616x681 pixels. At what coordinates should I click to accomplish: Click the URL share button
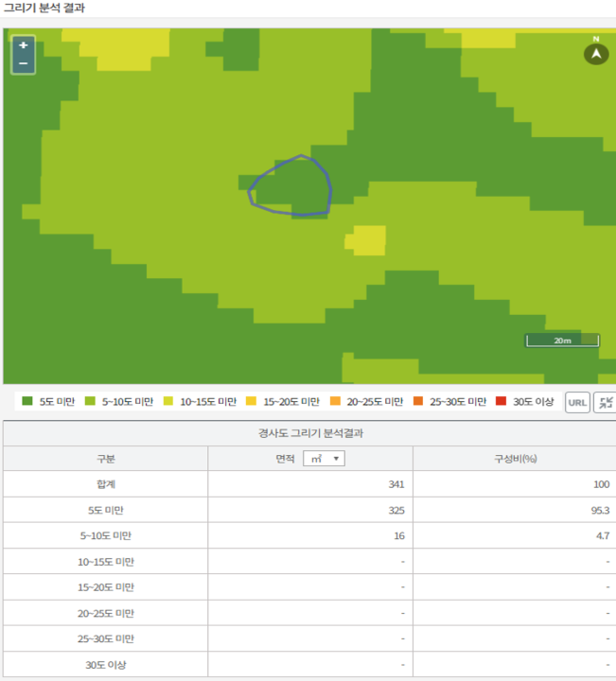[x=577, y=402]
